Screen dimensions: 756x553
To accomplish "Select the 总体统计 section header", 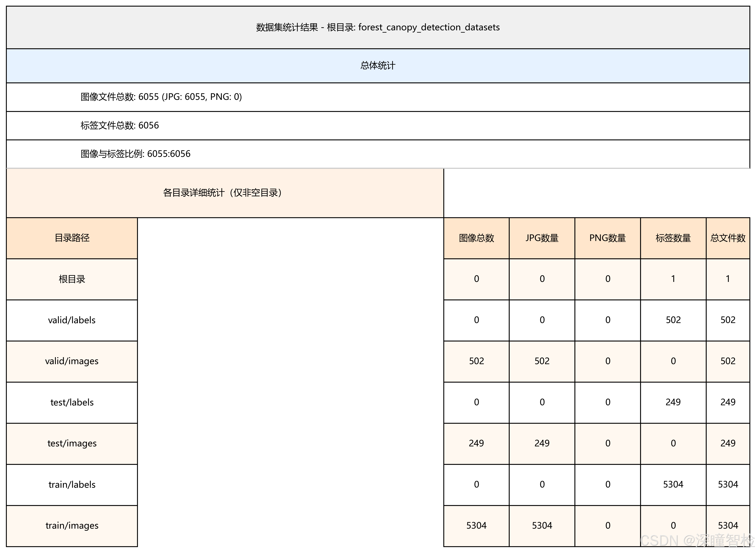I will point(378,66).
